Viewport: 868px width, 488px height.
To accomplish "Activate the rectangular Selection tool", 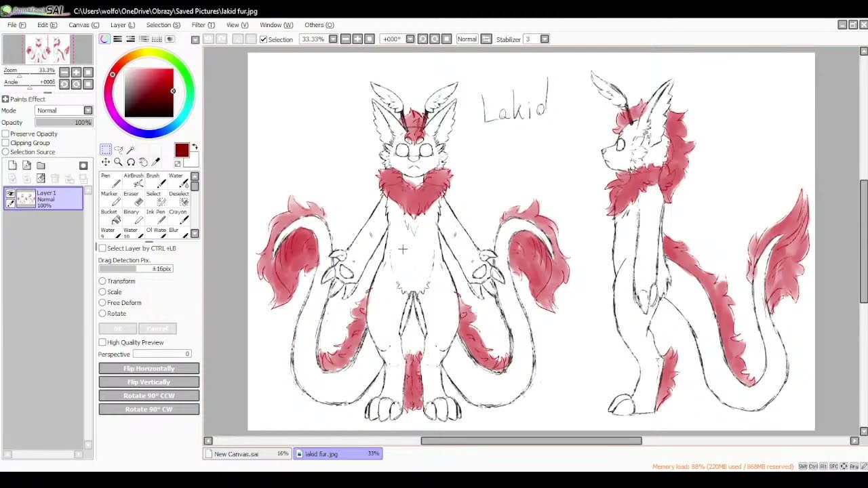I will 106,150.
